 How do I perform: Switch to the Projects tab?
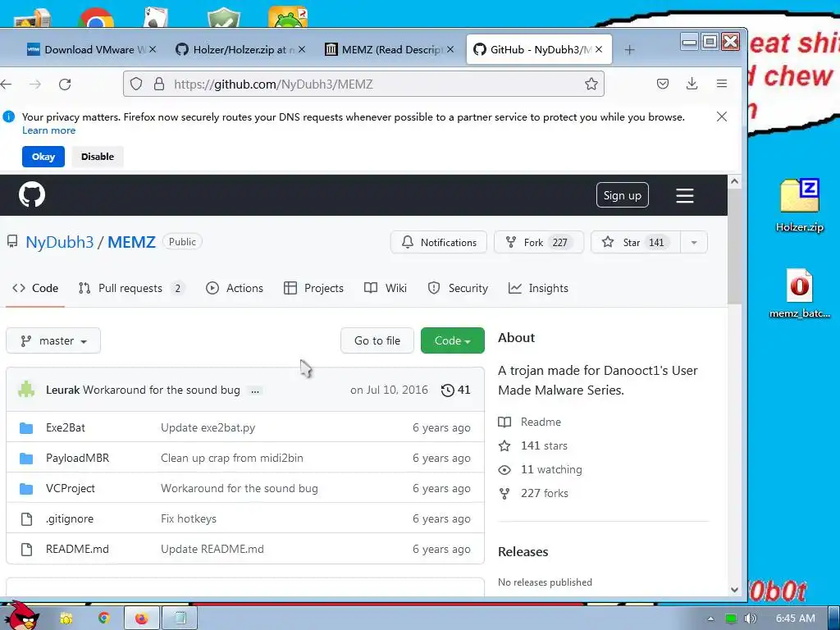[313, 288]
